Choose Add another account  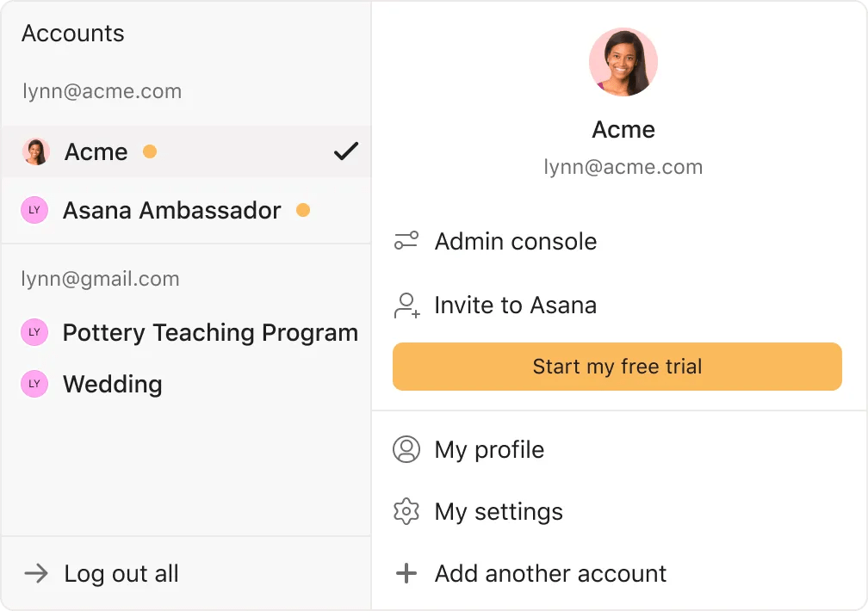(x=550, y=574)
